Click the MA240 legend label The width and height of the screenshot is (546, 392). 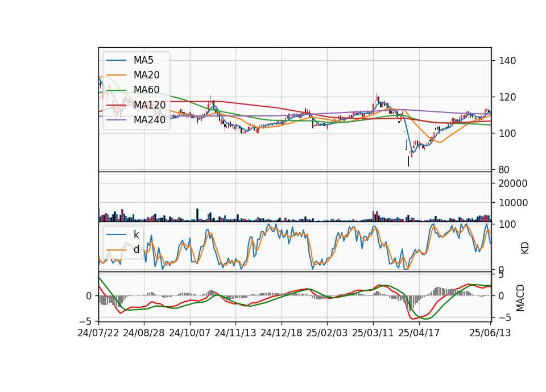click(150, 120)
